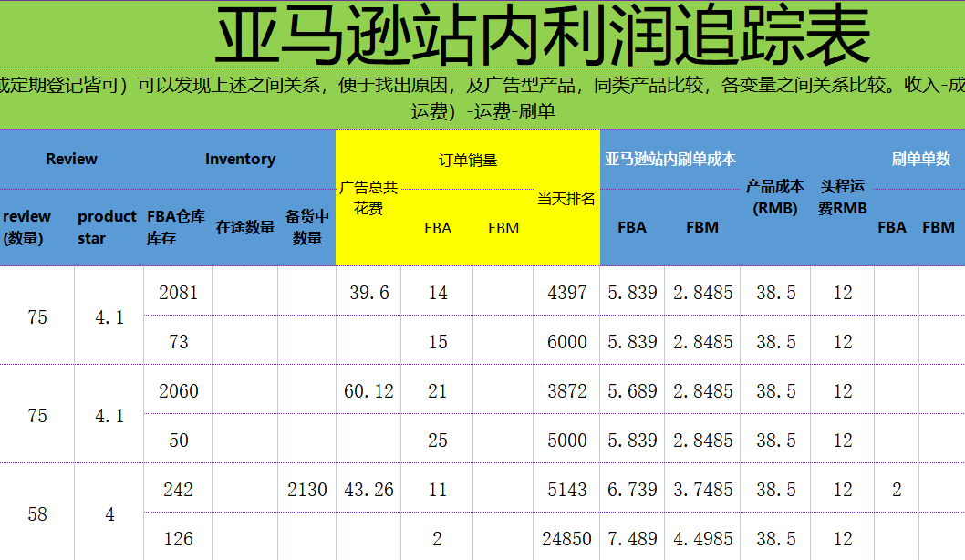Viewport: 965px width, 560px height.
Task: Click 2.8485 in the 6000 ranking row
Action: click(703, 341)
